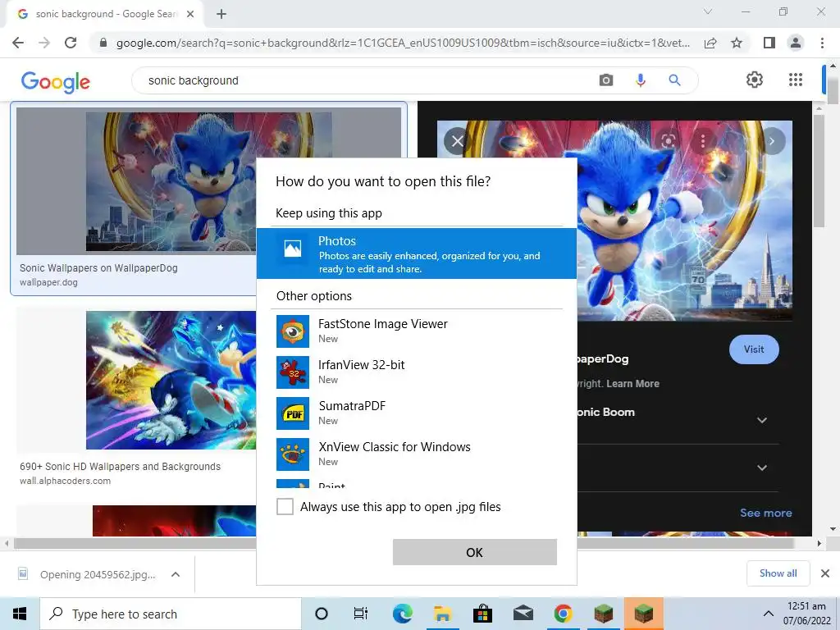This screenshot has width=840, height=630.
Task: Open Google quick settings gear
Action: pos(755,80)
